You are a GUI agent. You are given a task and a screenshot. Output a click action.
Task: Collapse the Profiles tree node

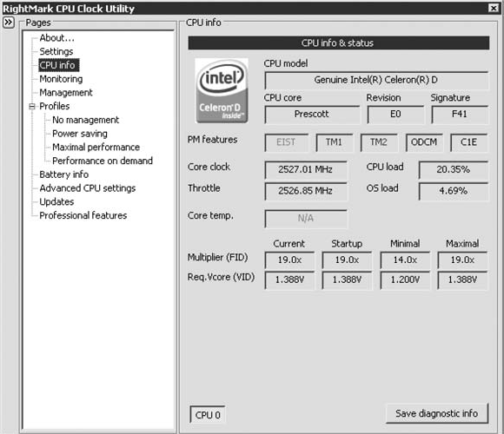pyautogui.click(x=32, y=106)
